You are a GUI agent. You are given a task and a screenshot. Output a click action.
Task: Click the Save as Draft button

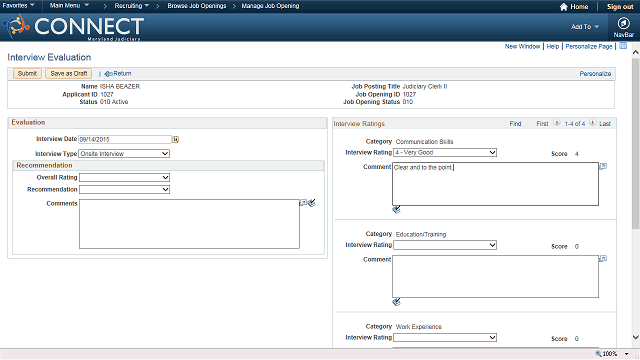(x=69, y=73)
